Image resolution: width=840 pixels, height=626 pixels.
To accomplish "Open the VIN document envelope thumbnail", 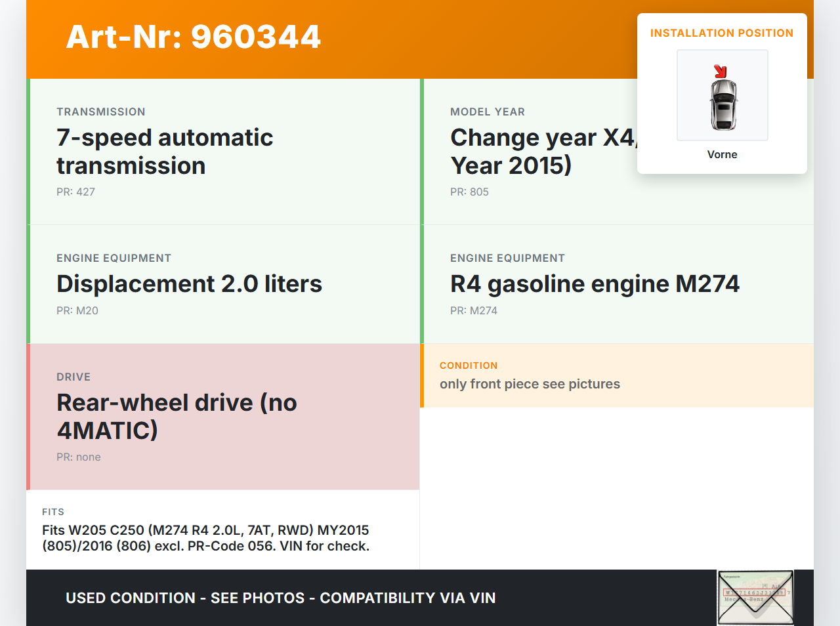I will click(755, 597).
